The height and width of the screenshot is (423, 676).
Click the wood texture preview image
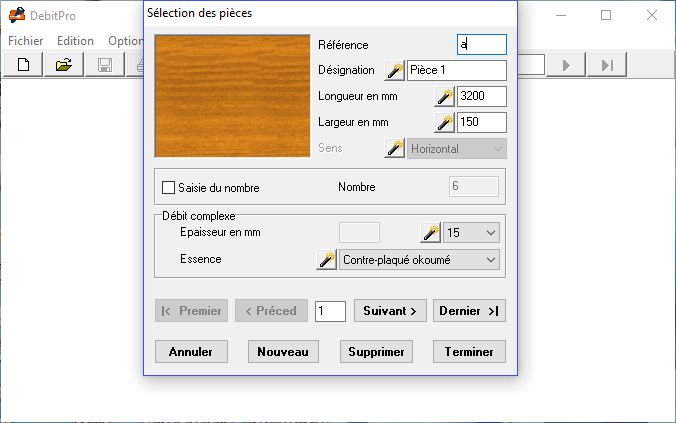click(232, 96)
